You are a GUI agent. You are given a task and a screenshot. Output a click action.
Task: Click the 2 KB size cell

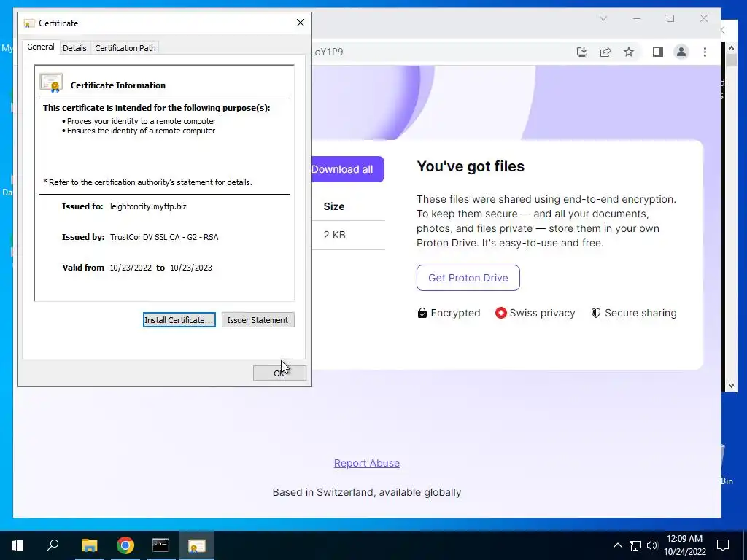click(334, 235)
